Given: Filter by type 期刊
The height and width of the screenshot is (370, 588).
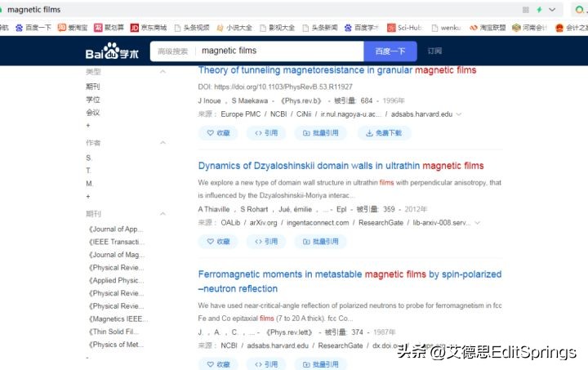Looking at the screenshot, I should pos(93,87).
